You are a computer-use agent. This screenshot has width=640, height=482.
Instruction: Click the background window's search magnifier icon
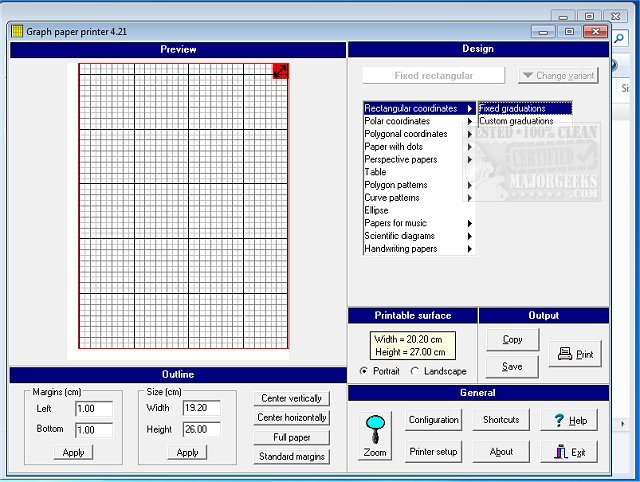click(619, 39)
